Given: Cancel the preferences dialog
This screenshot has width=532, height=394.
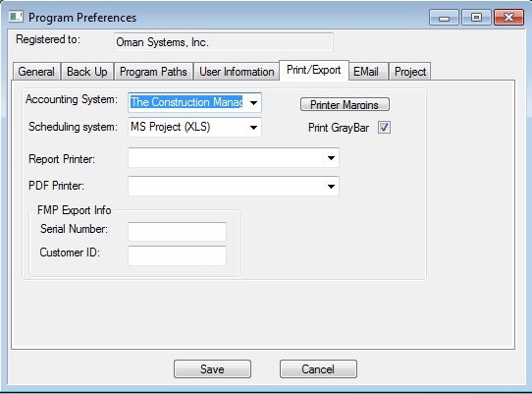Looking at the screenshot, I should (x=318, y=369).
